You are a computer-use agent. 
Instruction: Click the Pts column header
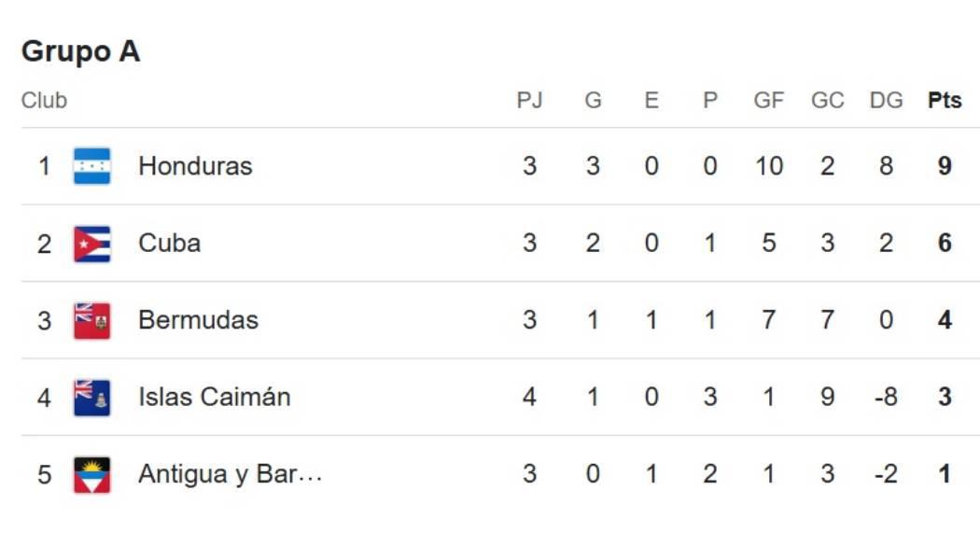coord(945,101)
